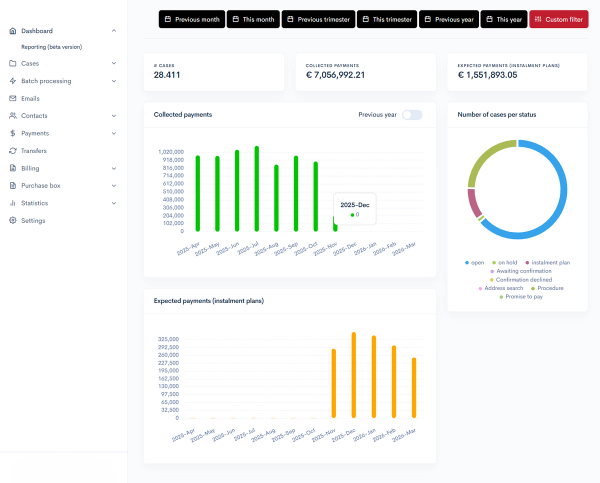Click the Settings gear icon
The height and width of the screenshot is (483, 600).
(x=13, y=220)
